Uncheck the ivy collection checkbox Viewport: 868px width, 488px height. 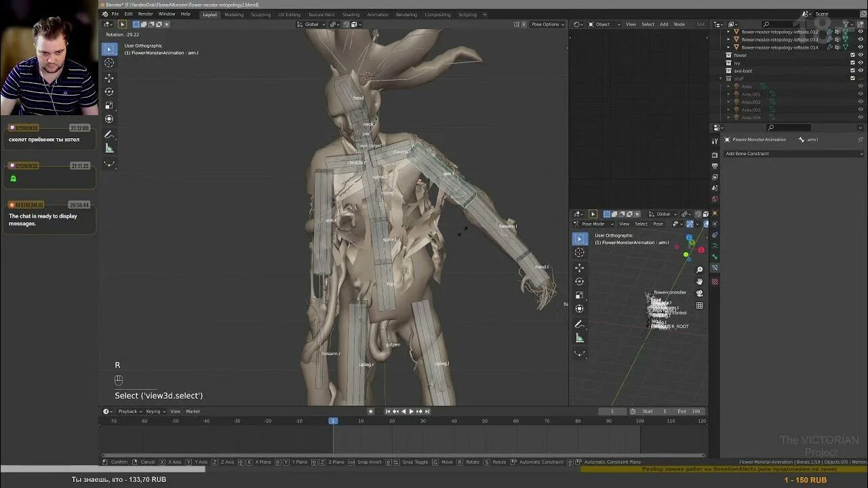pyautogui.click(x=852, y=62)
